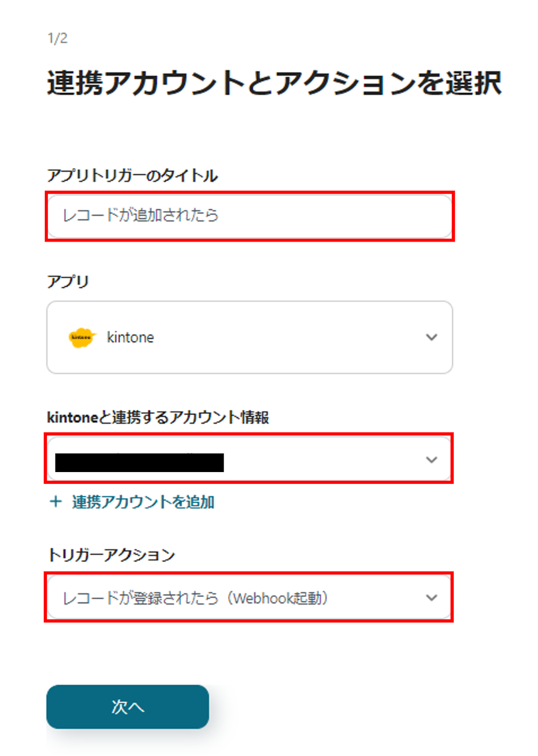Click the kintoneと連携するアカウント情報 label
This screenshot has width=538, height=756.
158,417
